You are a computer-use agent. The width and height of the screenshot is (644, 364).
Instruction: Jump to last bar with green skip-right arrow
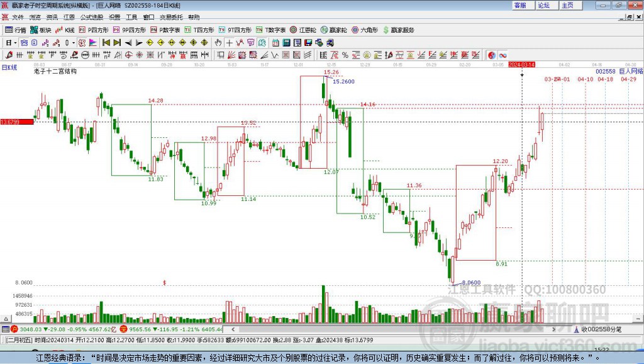coord(117,43)
